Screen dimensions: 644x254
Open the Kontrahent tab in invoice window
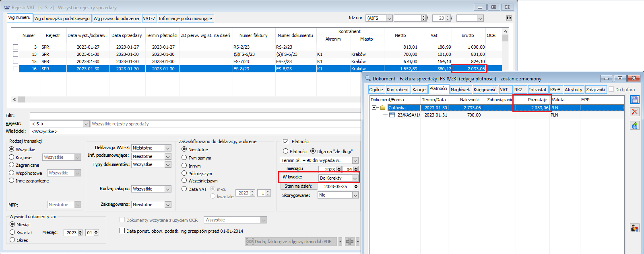(x=398, y=90)
